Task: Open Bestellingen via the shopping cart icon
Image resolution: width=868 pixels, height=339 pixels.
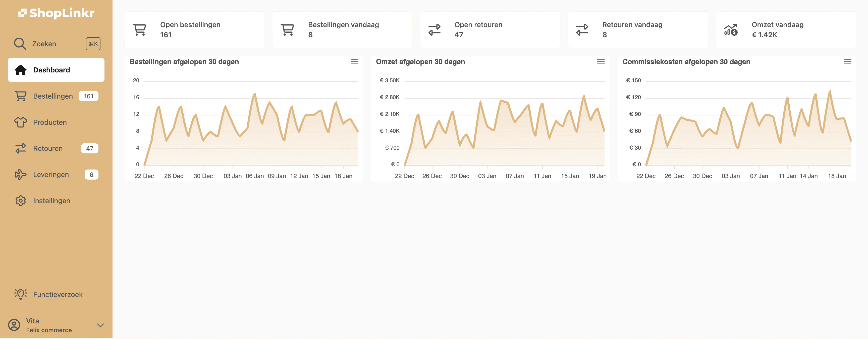Action: [20, 96]
